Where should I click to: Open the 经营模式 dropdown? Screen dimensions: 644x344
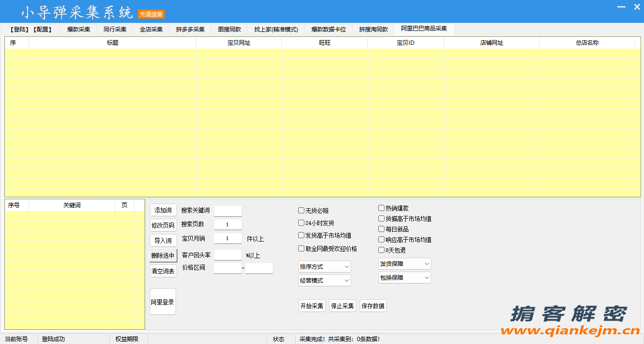tap(324, 280)
